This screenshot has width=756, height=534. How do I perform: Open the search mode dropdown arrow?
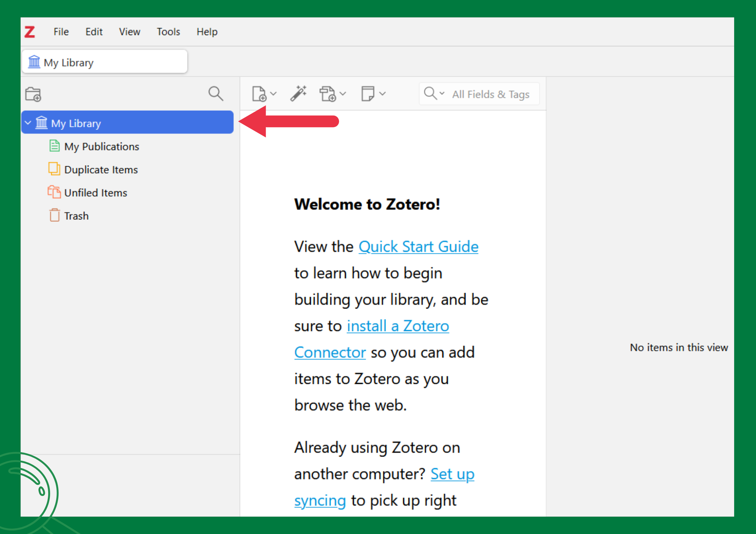pos(442,93)
